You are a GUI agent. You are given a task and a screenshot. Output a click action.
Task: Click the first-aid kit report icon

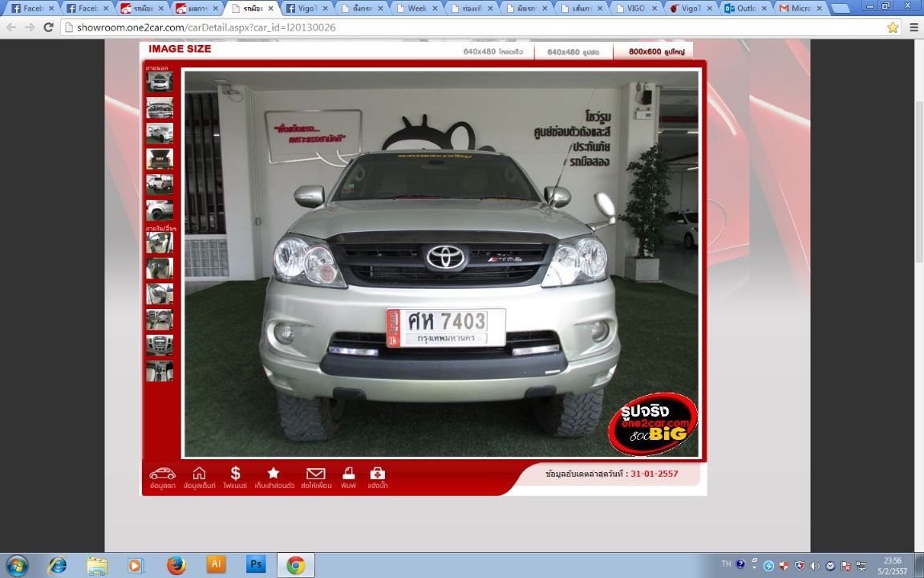coord(377,474)
